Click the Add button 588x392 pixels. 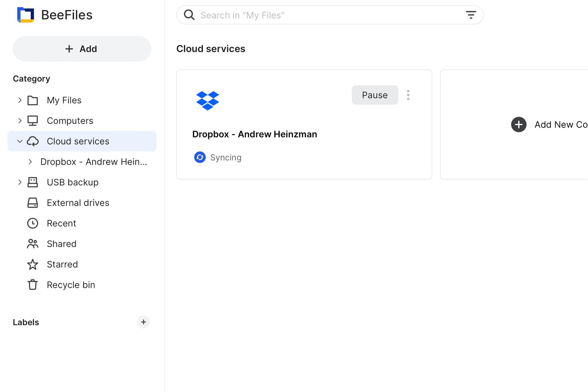82,49
